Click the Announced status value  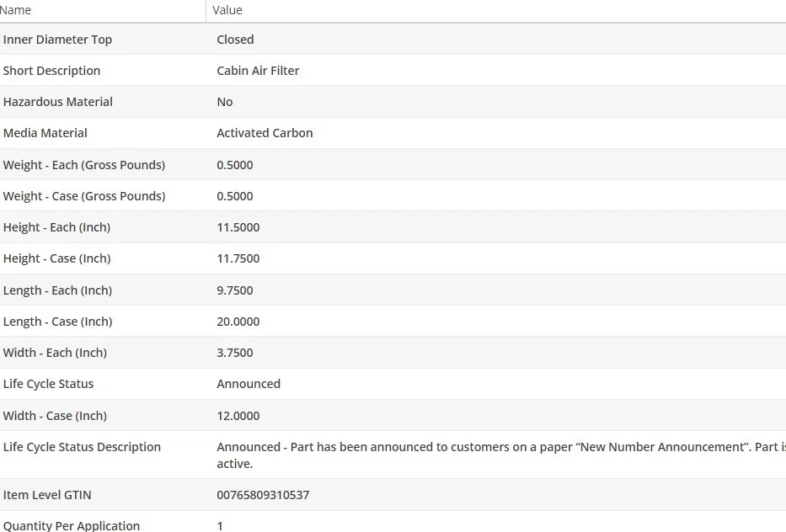click(x=249, y=384)
